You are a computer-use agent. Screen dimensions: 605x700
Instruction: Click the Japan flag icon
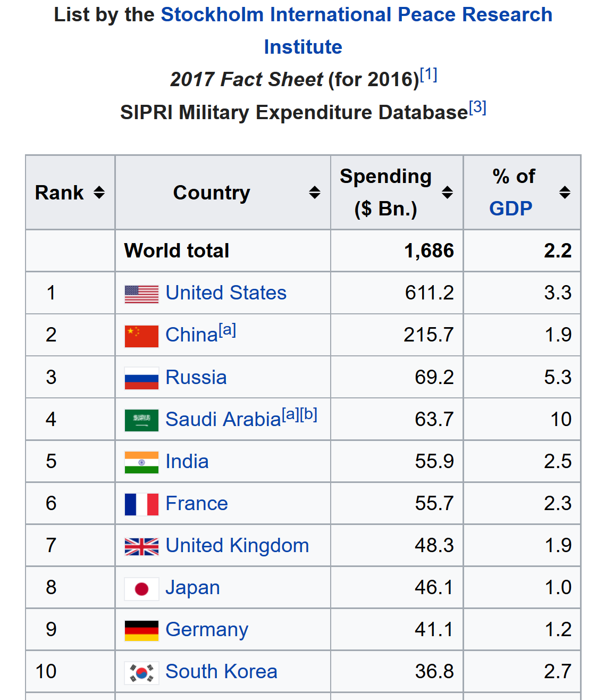tap(141, 589)
